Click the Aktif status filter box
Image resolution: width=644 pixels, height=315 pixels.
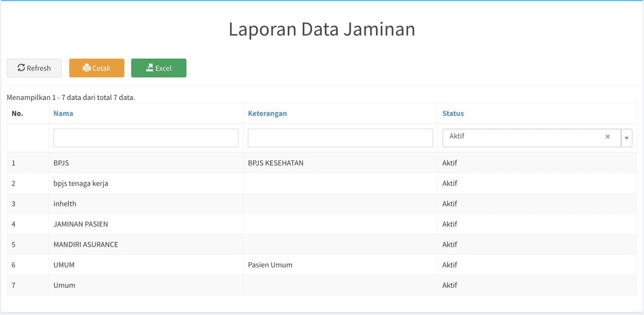523,137
